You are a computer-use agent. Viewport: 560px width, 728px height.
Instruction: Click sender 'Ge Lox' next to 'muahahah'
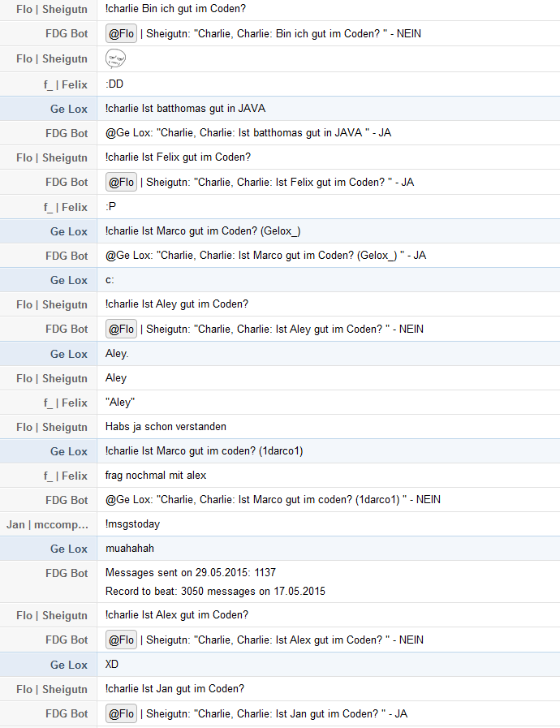[x=69, y=549]
